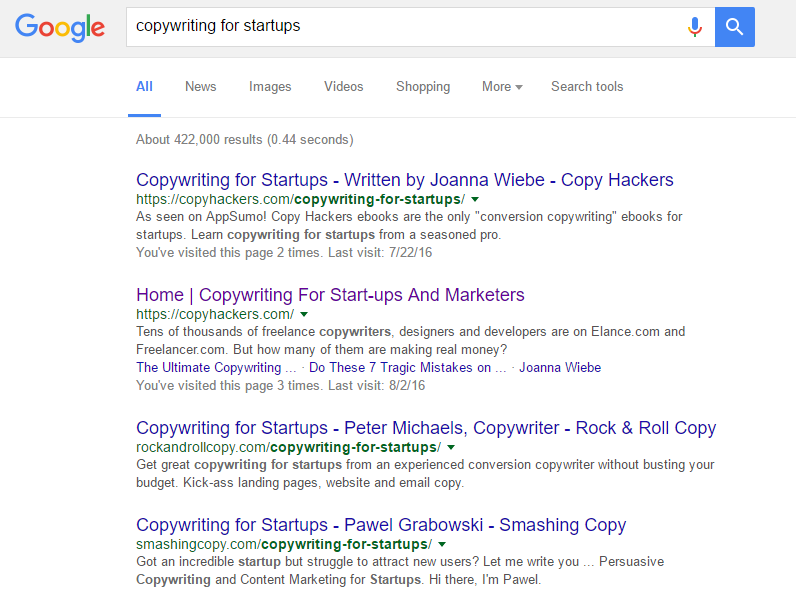Click the green https://copyhackers.com/ URL text

click(215, 315)
